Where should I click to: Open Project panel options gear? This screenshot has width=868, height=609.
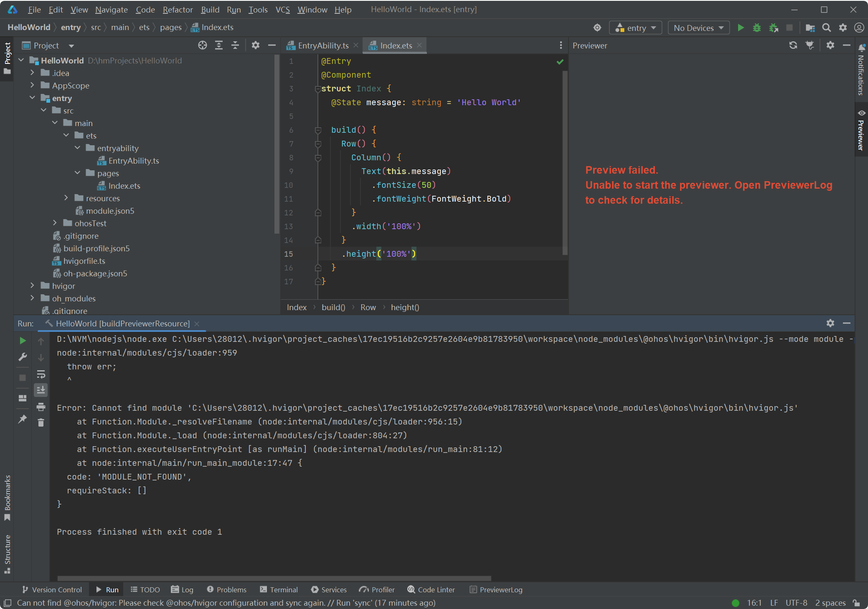click(x=256, y=45)
